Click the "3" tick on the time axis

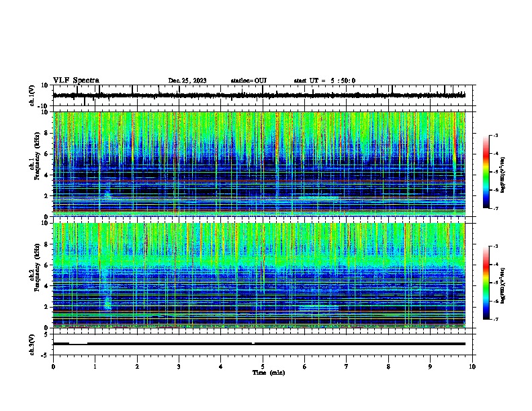pos(179,367)
